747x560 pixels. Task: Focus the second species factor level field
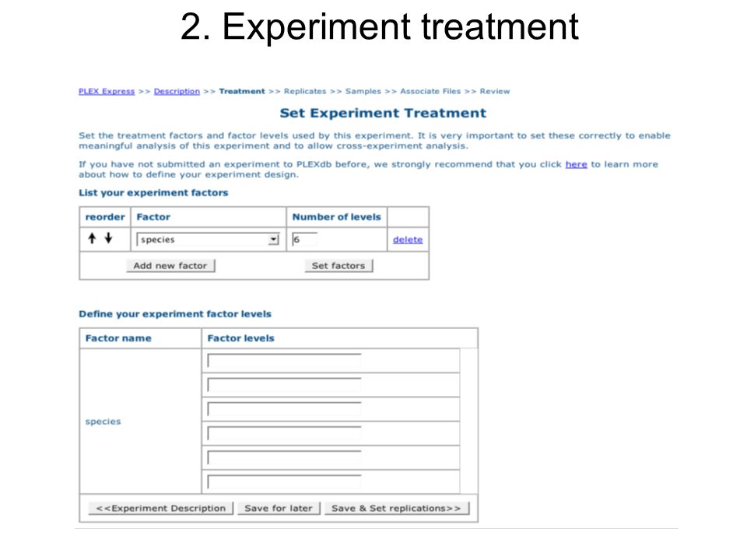(285, 385)
